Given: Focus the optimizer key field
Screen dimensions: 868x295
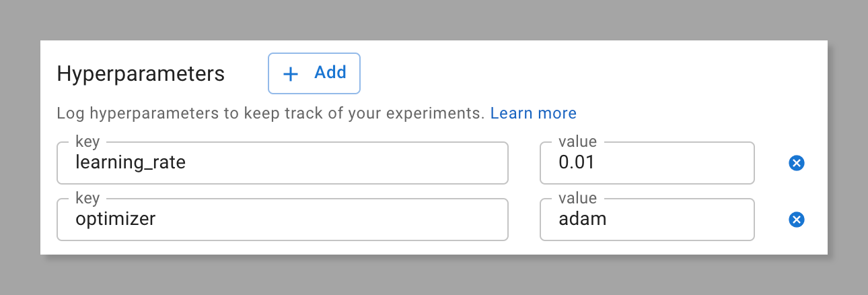Looking at the screenshot, I should [x=282, y=220].
